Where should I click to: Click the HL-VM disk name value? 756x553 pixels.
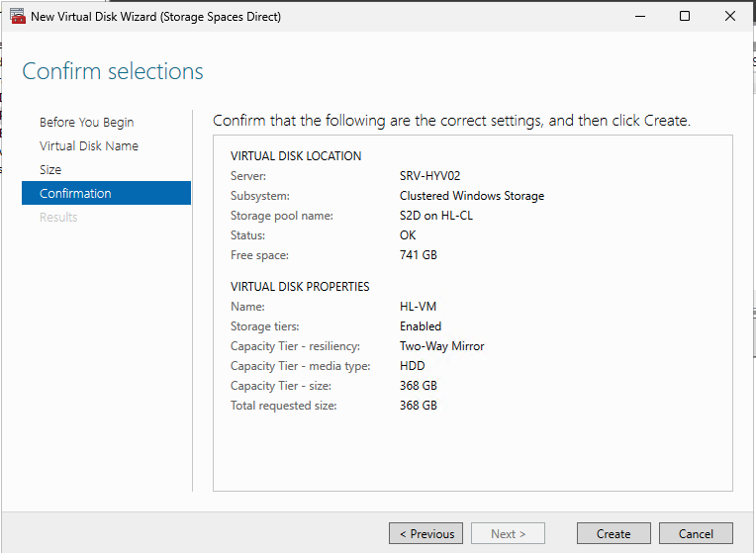[418, 307]
